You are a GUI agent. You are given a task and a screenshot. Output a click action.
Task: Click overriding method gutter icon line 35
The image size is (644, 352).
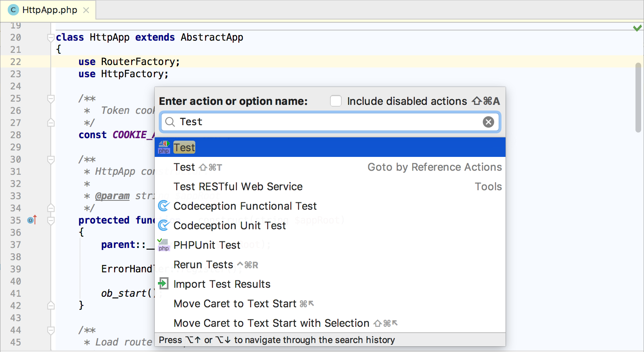pyautogui.click(x=32, y=220)
